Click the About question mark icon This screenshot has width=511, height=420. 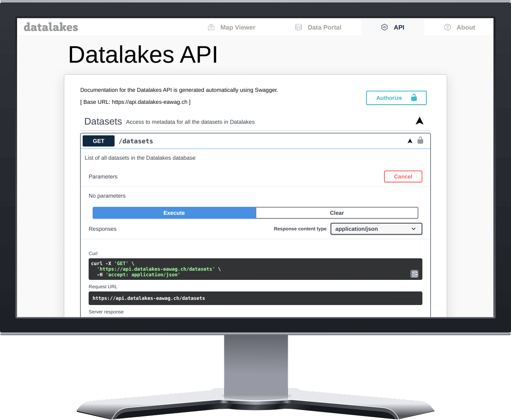point(448,27)
